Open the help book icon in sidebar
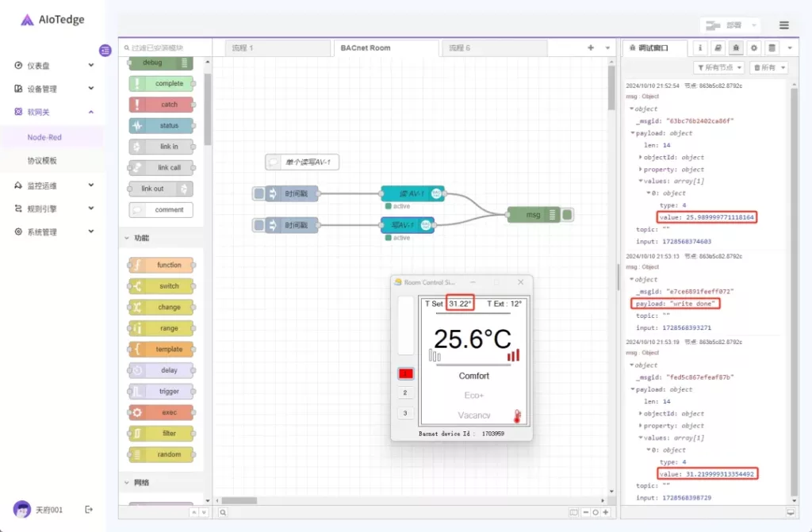812x532 pixels. pos(718,48)
